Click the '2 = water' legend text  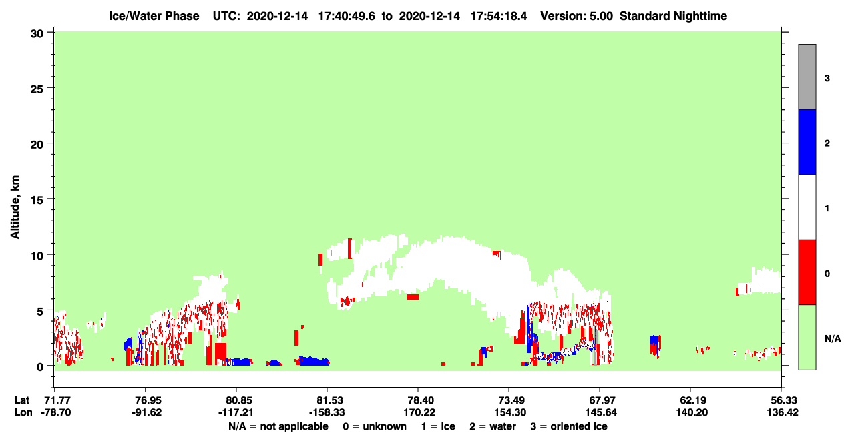tap(493, 426)
